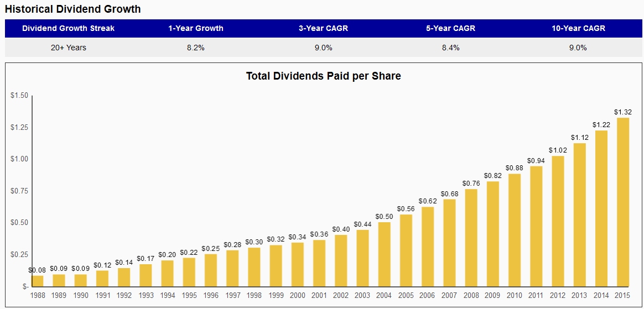This screenshot has height=309, width=644.
Task: Click the 1991 bar labeled $0.12
Action: [x=103, y=278]
